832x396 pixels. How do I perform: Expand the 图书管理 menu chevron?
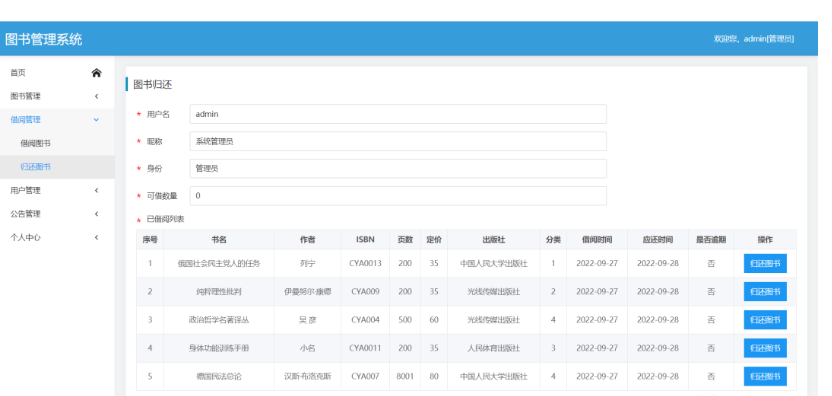(97, 97)
